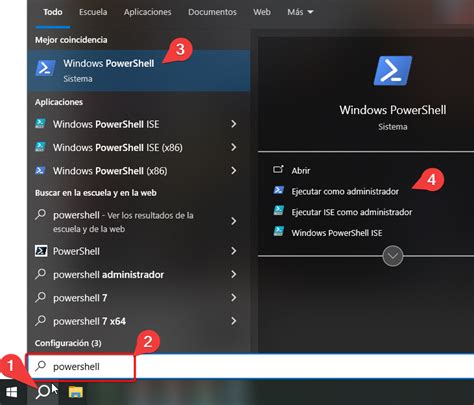Click the Windows Start button icon
Screen dimensions: 474x405
pyautogui.click(x=12, y=392)
